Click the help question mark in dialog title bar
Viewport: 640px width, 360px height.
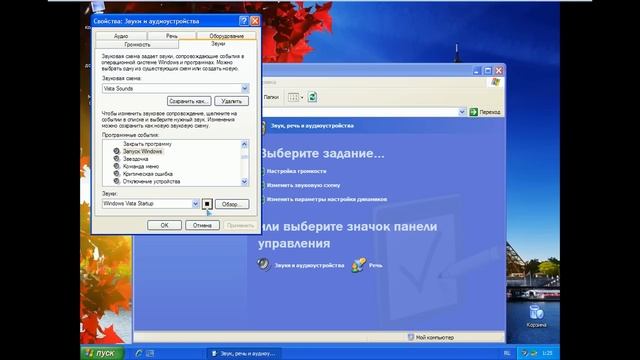coord(243,21)
